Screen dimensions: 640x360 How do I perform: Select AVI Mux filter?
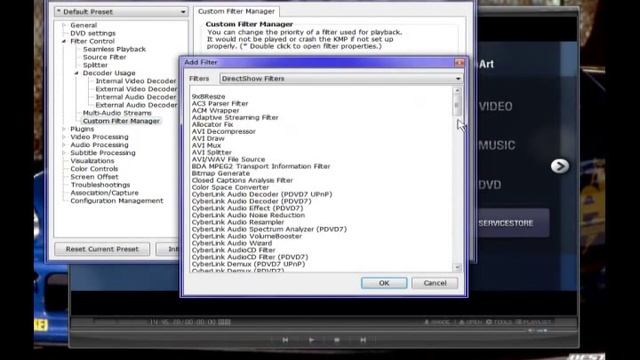206,145
